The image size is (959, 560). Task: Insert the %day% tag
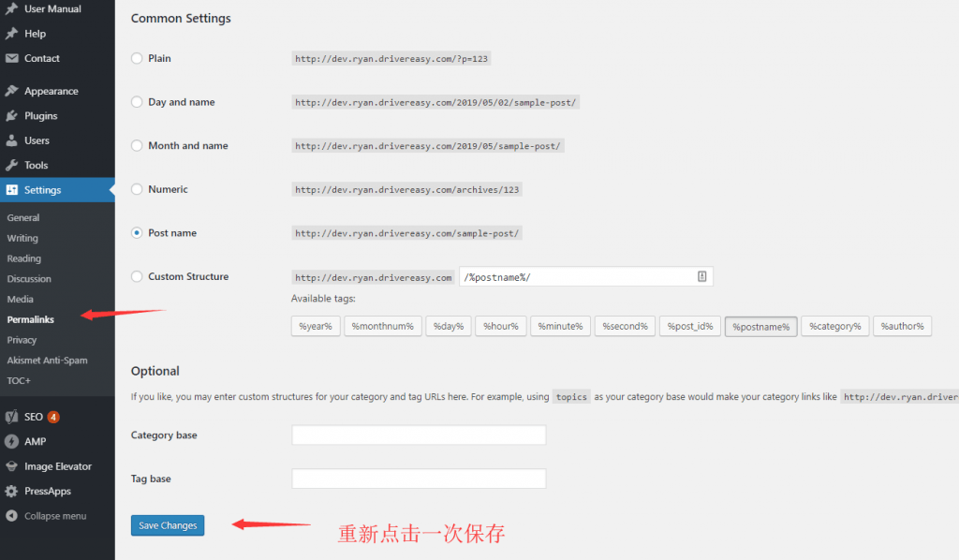(449, 327)
